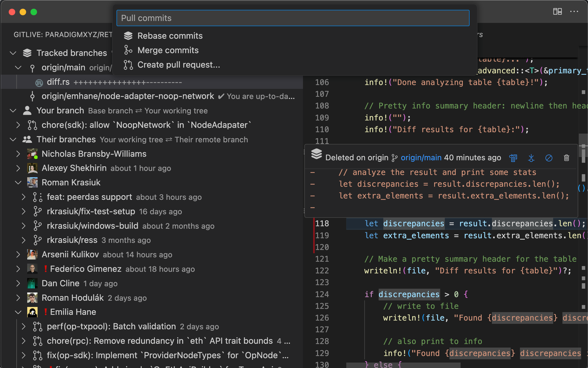Click Rust file icon beside diff.rs
The image size is (588, 368).
[x=39, y=83]
